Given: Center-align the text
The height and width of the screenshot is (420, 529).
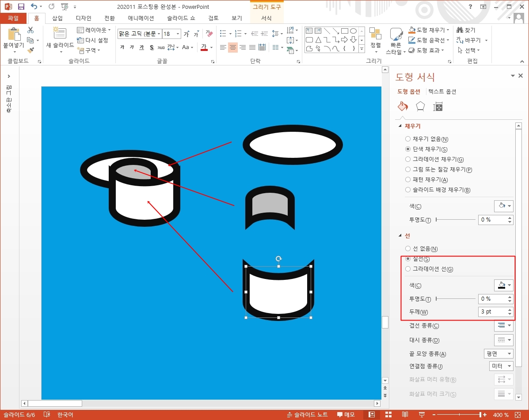Looking at the screenshot, I should [233, 47].
